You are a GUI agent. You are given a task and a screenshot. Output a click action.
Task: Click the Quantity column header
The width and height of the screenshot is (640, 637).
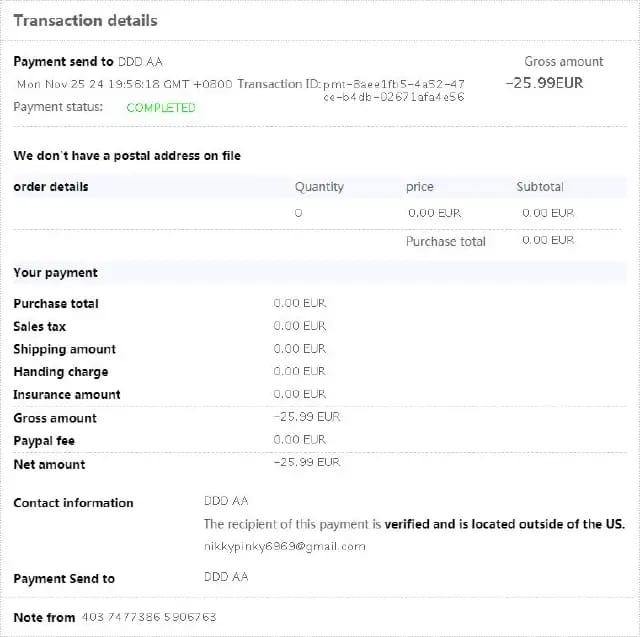(x=319, y=186)
